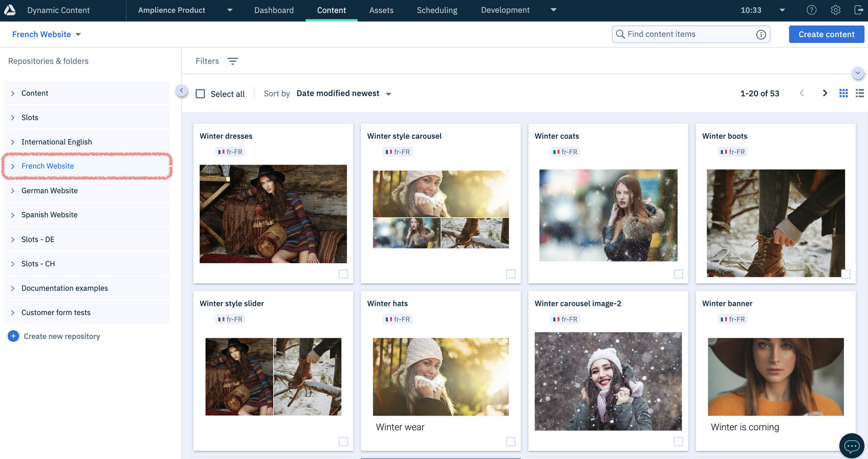Expand the Slots repository

[x=13, y=118]
